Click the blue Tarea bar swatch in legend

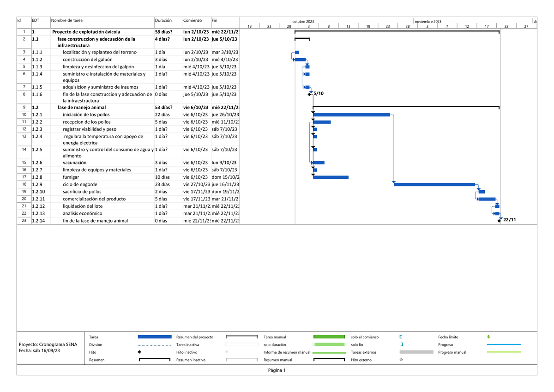point(155,337)
